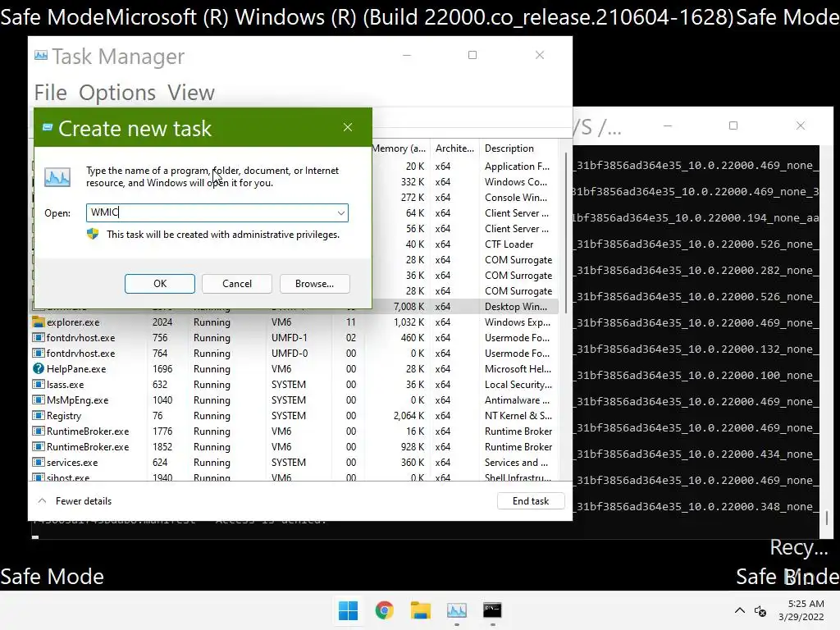
Task: Click the 2,064 K memory value
Action: click(x=409, y=415)
